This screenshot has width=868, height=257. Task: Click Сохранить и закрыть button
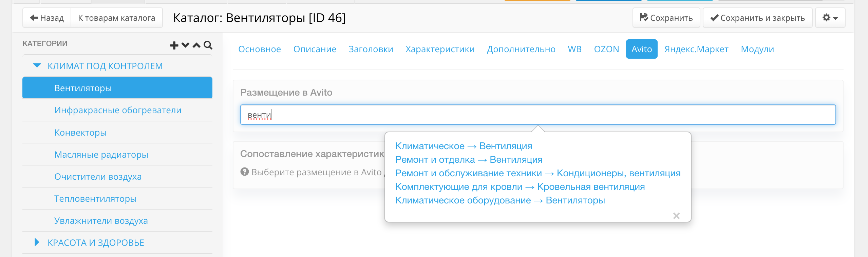[757, 18]
